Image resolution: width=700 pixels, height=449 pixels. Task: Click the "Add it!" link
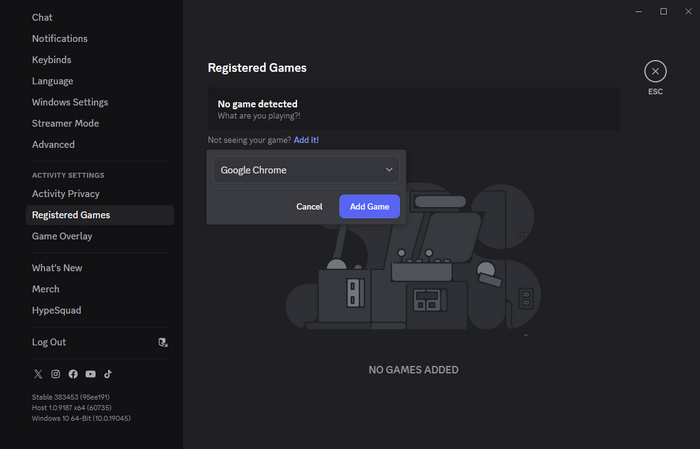[306, 140]
